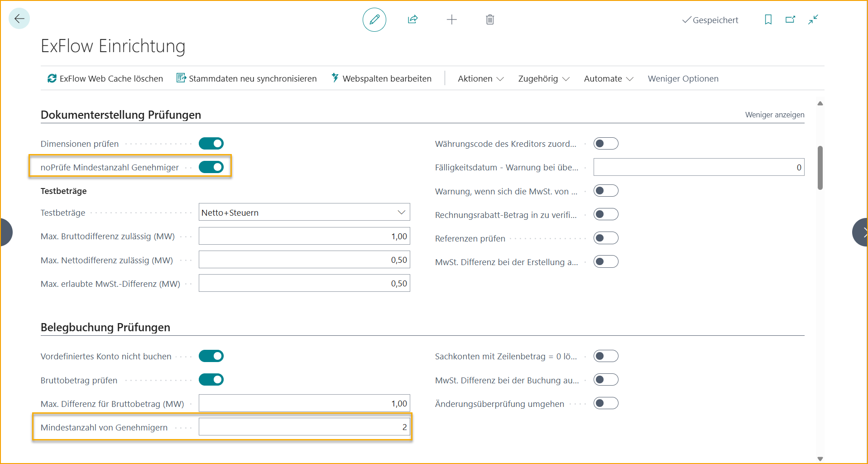The image size is (868, 464).
Task: Open page in new window icon
Action: pos(791,19)
